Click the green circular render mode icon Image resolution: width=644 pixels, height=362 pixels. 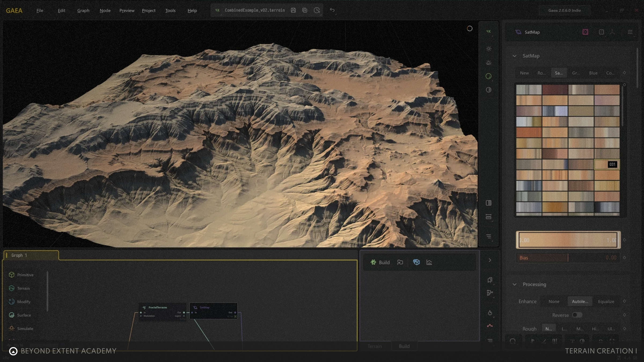coord(489,76)
